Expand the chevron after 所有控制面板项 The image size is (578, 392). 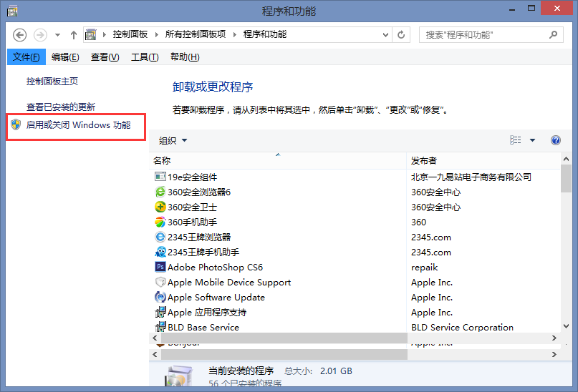pos(234,34)
